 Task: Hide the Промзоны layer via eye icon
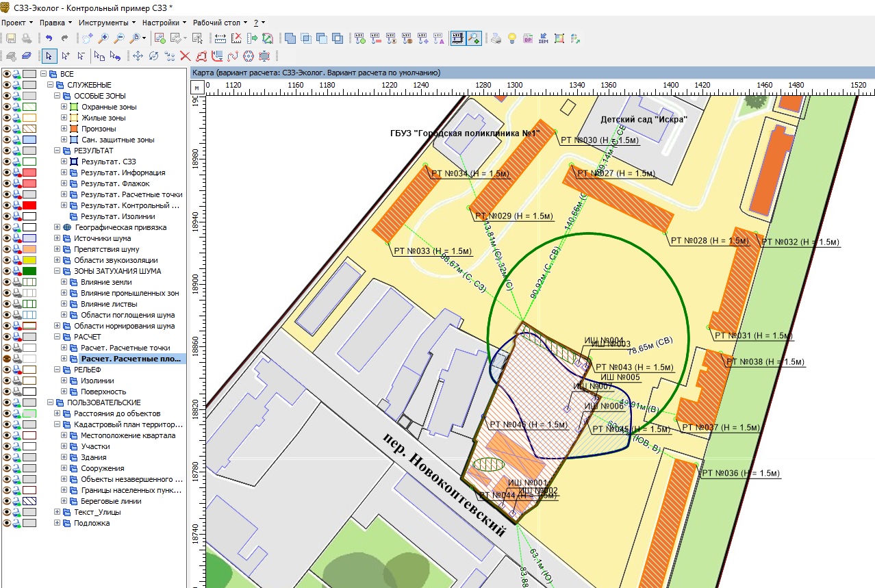pos(8,129)
